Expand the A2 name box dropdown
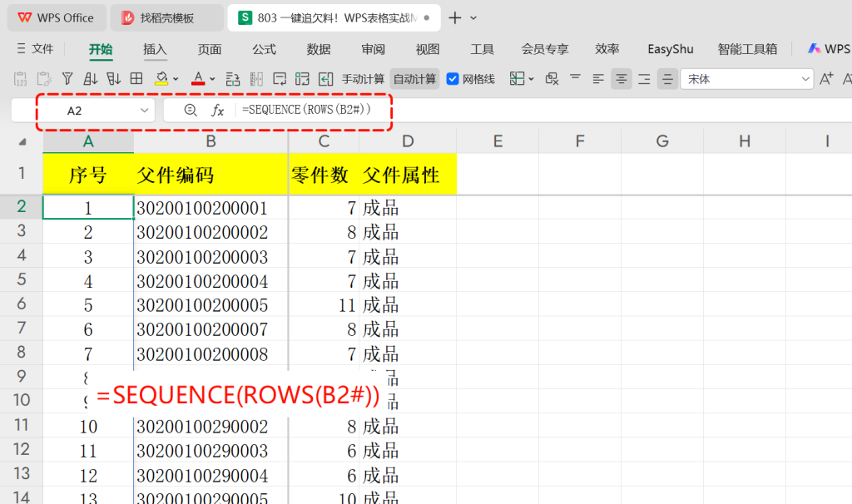Viewport: 852px width, 504px height. [x=144, y=111]
